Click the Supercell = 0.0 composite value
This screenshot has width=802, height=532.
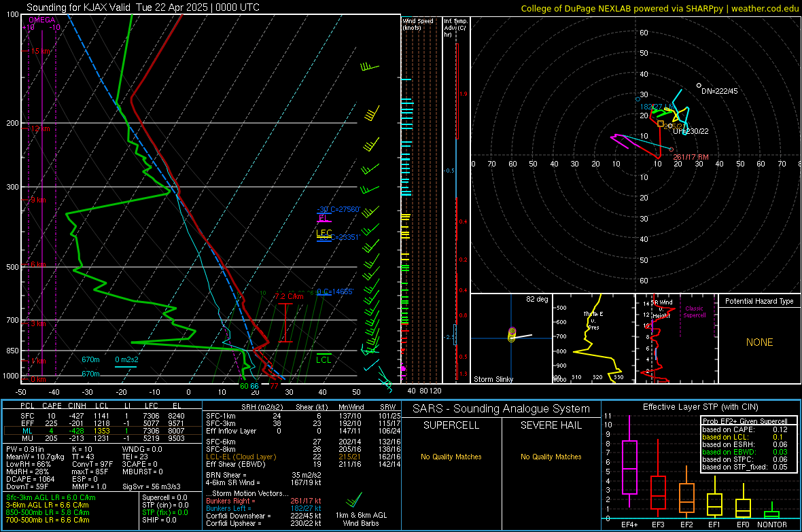[x=164, y=498]
